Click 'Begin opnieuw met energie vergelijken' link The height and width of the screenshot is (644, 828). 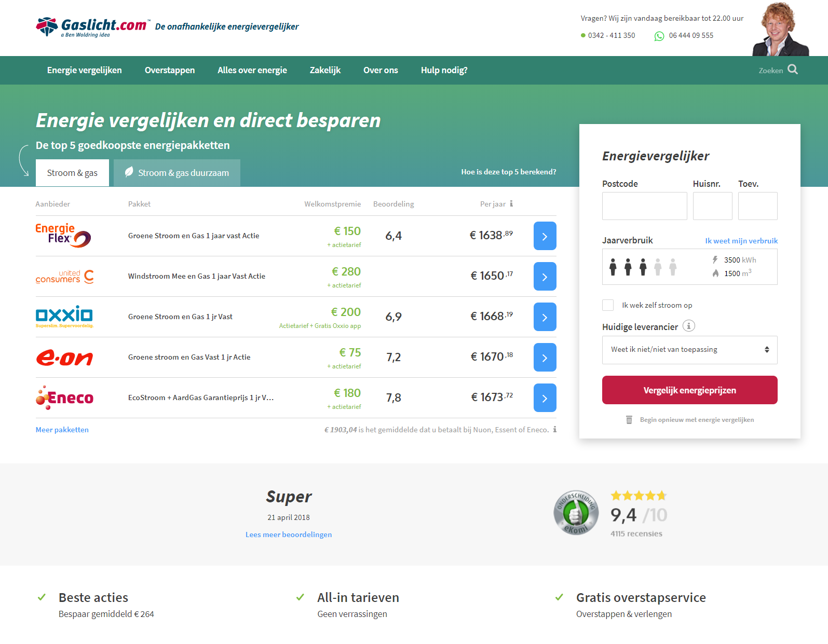point(697,420)
